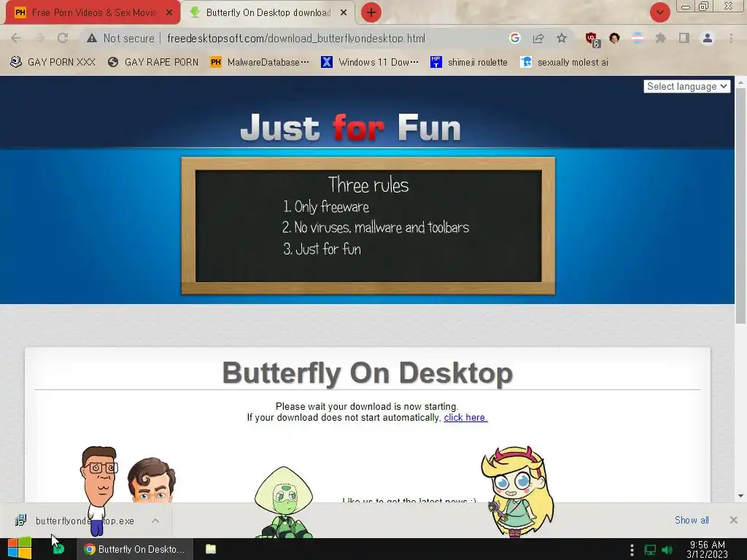Click Show all downloads
This screenshot has height=560, width=747.
[692, 520]
